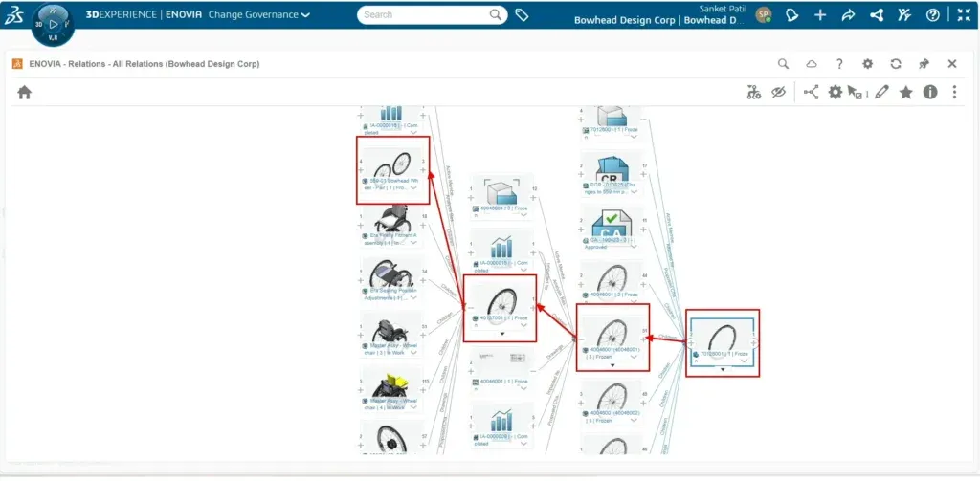The image size is (980, 481).
Task: Pin the Relations widget
Action: [924, 64]
